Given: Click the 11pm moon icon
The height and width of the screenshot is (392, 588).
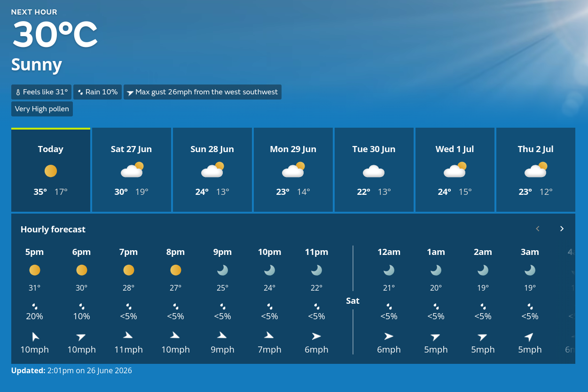Looking at the screenshot, I should coord(317,270).
